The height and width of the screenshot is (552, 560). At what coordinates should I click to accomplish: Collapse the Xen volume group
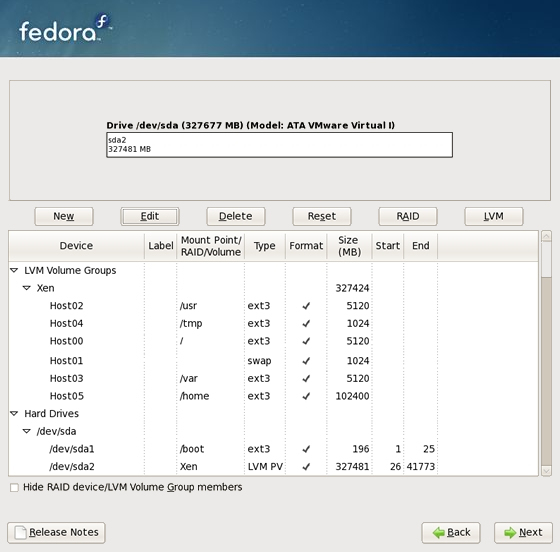pyautogui.click(x=27, y=288)
